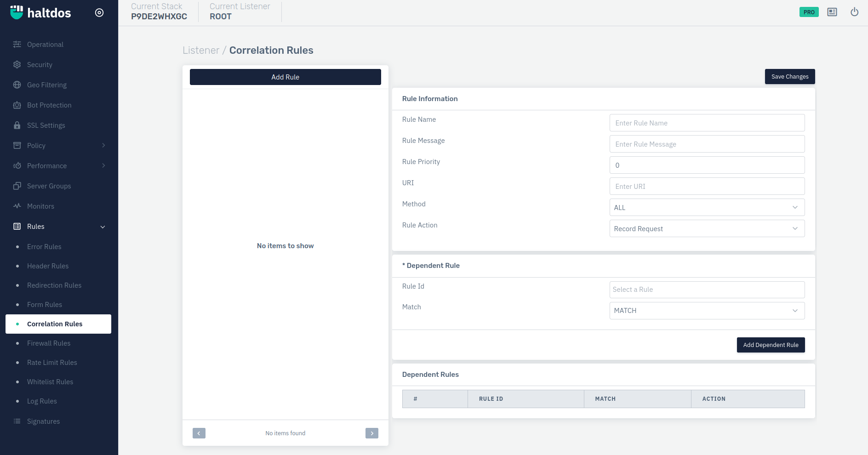Click Save Changes button
The width and height of the screenshot is (868, 455).
(x=789, y=77)
